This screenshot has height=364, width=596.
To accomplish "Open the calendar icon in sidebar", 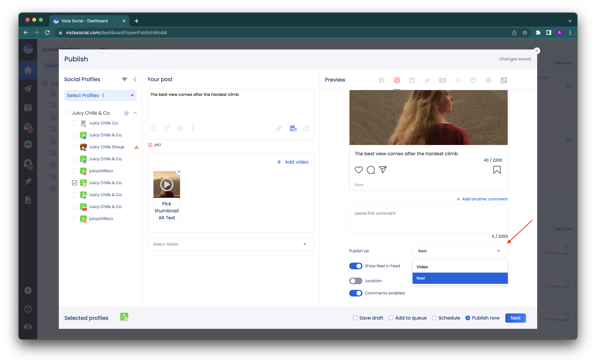I will [28, 107].
